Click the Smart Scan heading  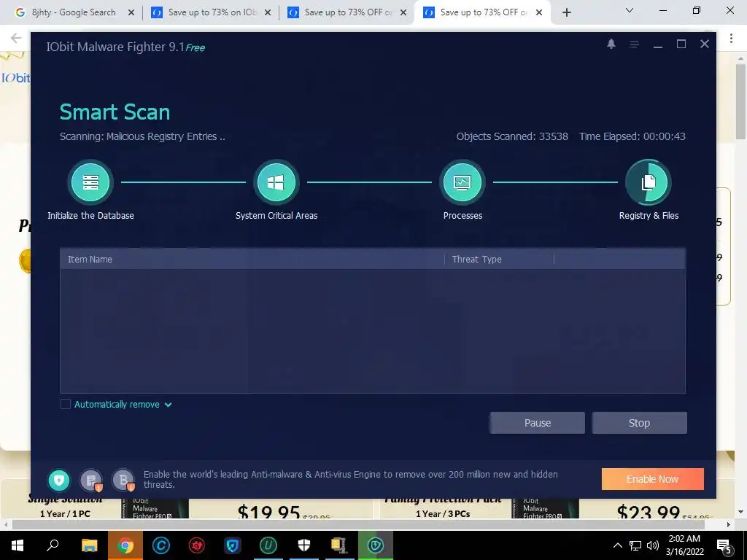[x=115, y=112]
